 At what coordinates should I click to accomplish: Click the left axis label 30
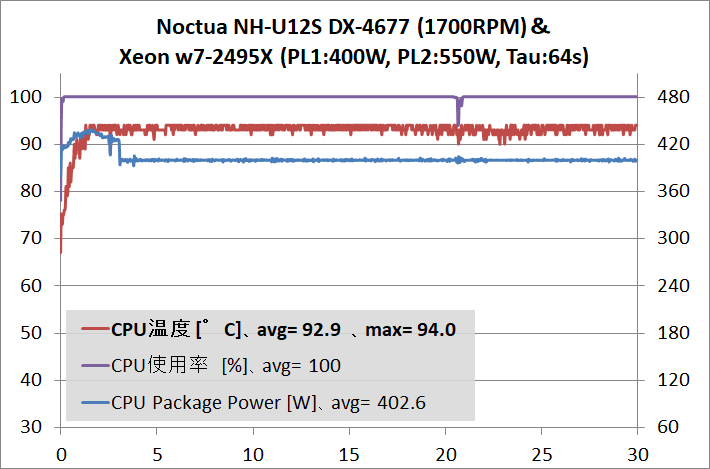(x=31, y=427)
